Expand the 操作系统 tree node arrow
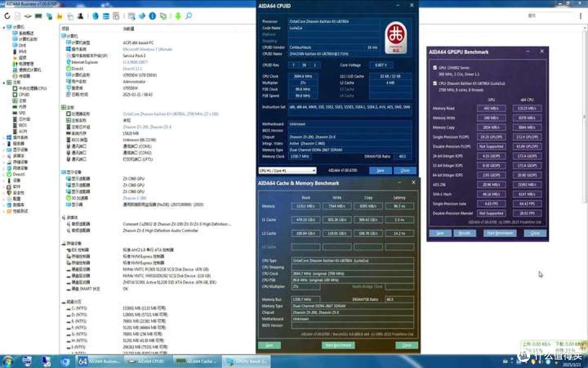 4,137
